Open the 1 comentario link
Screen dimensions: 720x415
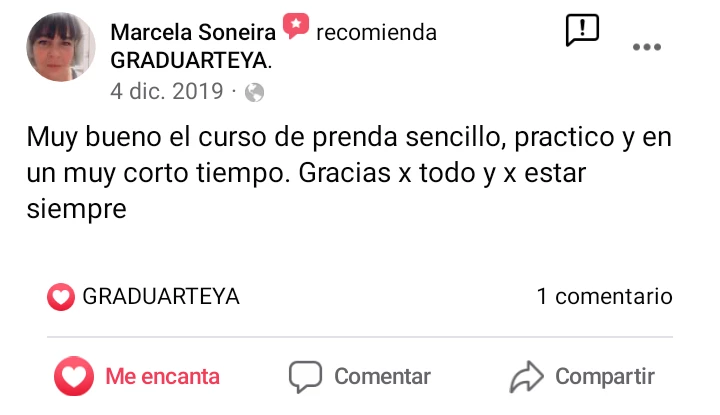tap(604, 297)
